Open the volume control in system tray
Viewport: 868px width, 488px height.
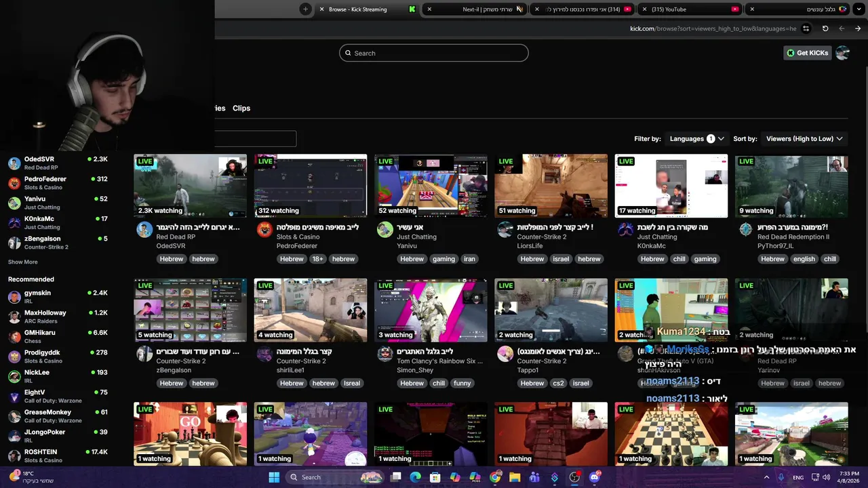(x=827, y=477)
